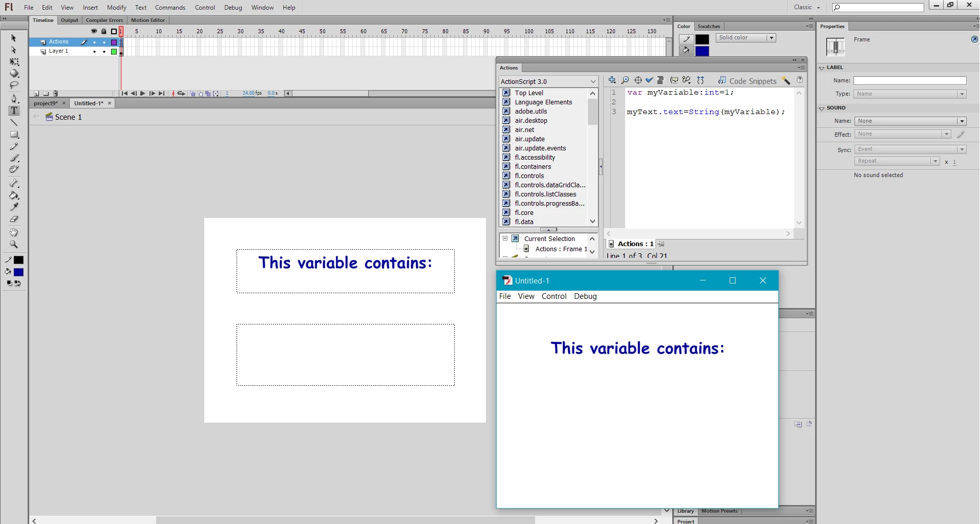Open the Label Type dropdown
The image size is (980, 524).
click(910, 94)
